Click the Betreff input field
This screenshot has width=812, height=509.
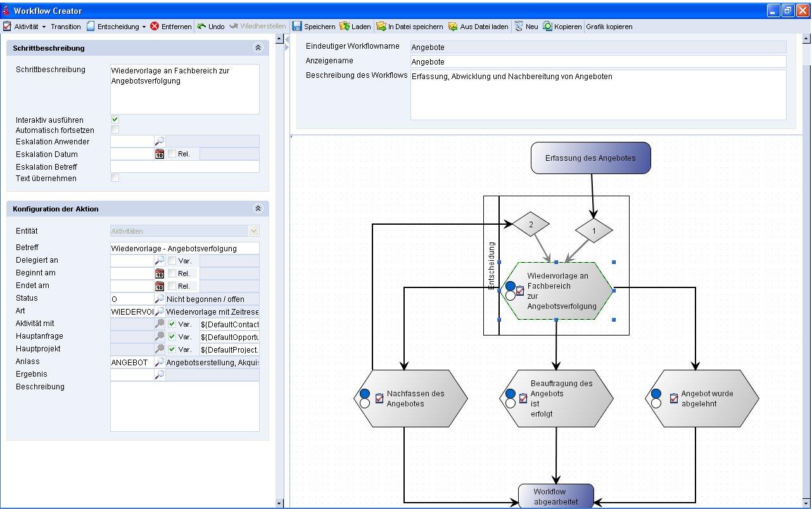[184, 248]
